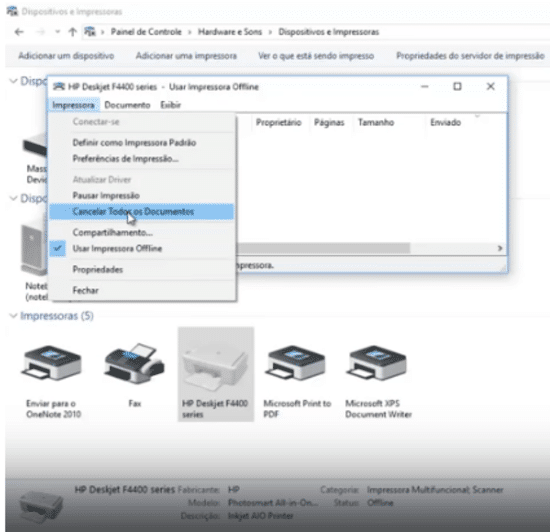Click the print queue horizontal scrollbar thumb
The image size is (550, 532).
(x=323, y=248)
